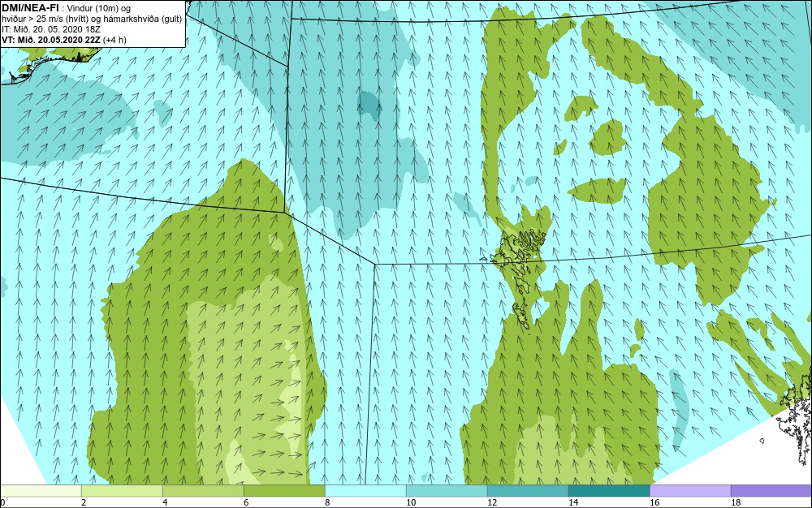This screenshot has height=508, width=812.
Task: Click the 4–6 m/s green legend swatch
Action: pyautogui.click(x=203, y=490)
